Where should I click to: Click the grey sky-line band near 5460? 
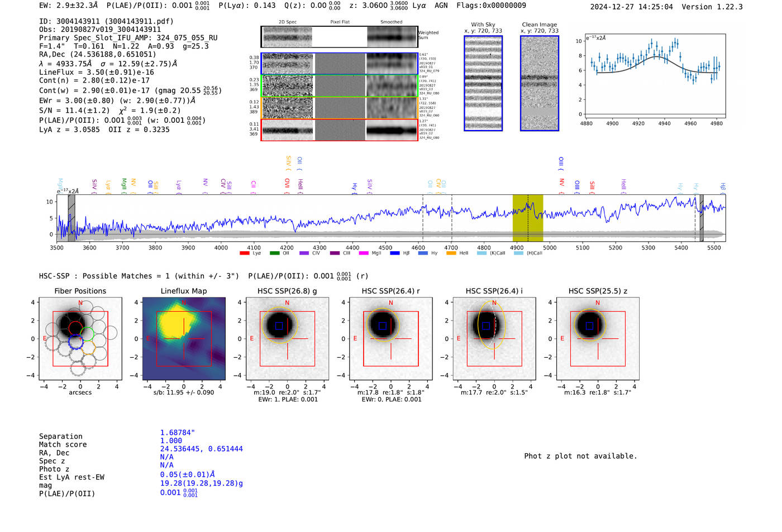[702, 218]
